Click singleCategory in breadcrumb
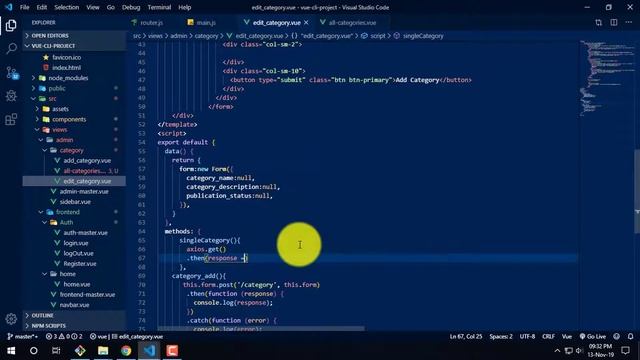This screenshot has width=640, height=360. click(423, 36)
